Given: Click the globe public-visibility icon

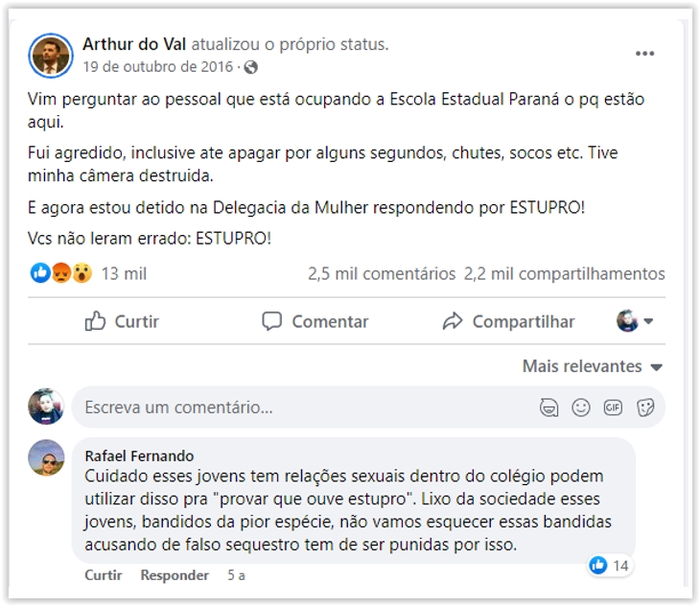Looking at the screenshot, I should tap(251, 67).
